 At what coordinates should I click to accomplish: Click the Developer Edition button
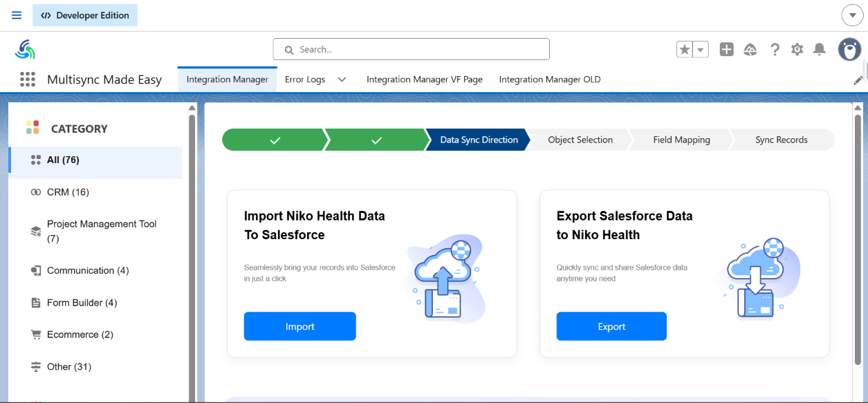(x=85, y=15)
